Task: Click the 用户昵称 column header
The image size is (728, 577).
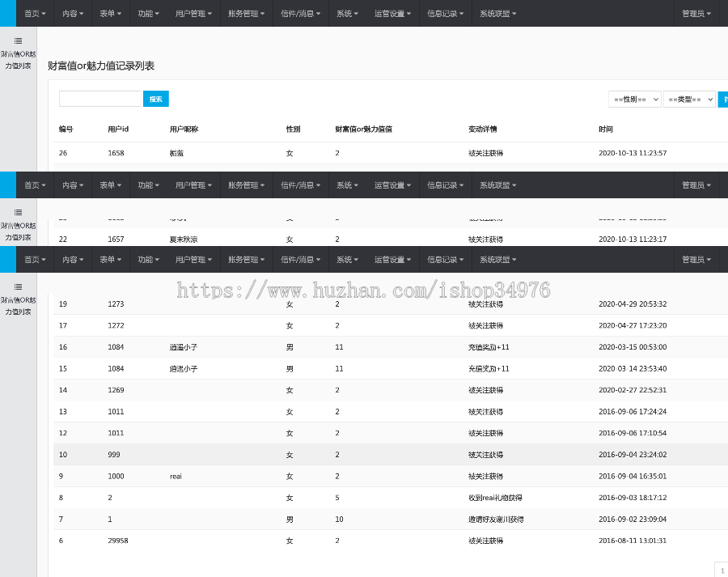Action: [184, 129]
